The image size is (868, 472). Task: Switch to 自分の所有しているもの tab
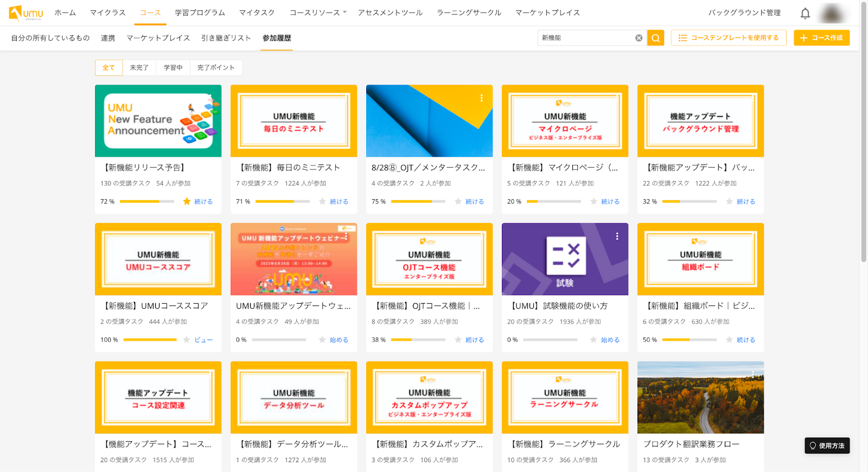[x=50, y=38]
